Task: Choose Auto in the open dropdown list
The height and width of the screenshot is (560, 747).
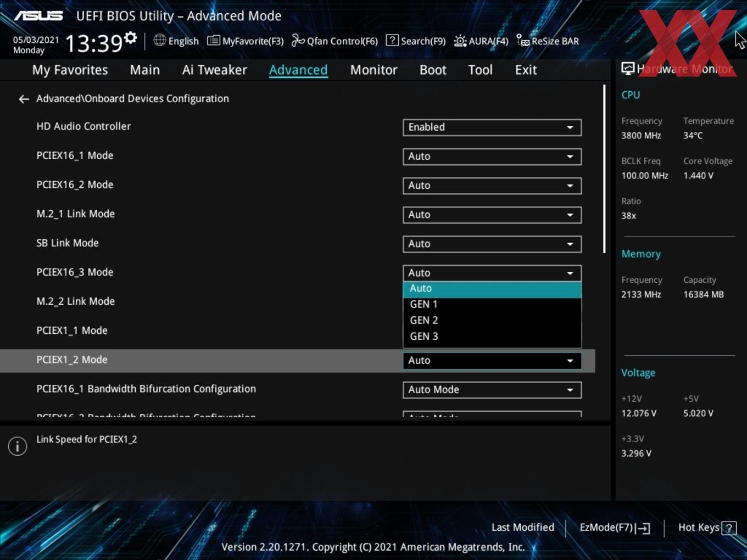Action: pos(492,289)
